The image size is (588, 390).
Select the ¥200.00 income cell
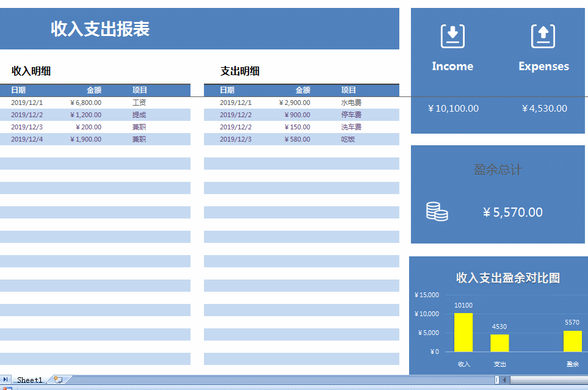click(x=89, y=127)
